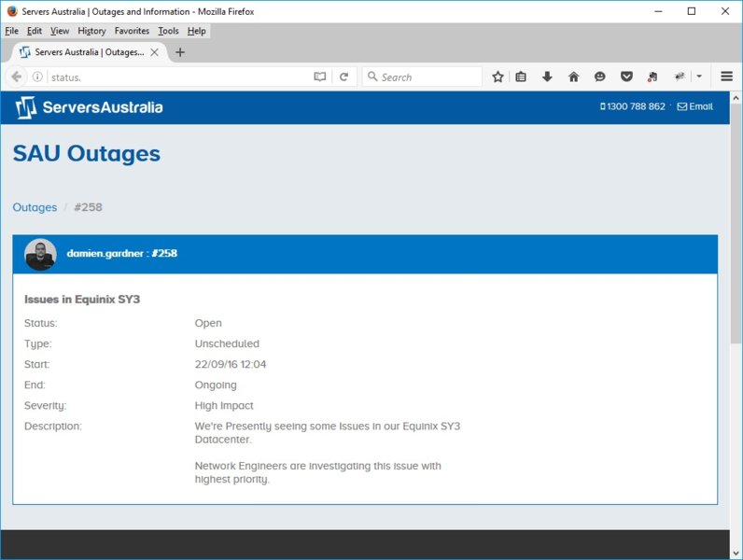Expand the toolbar add-on dropdown arrow

(x=699, y=77)
